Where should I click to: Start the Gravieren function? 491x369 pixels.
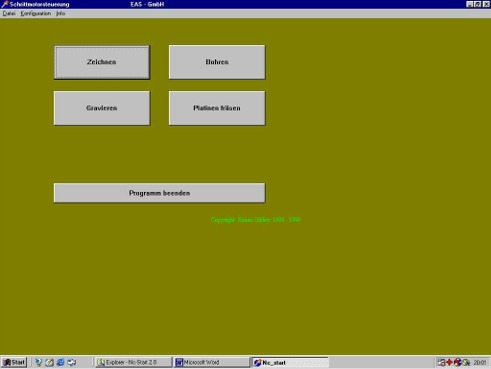point(102,108)
